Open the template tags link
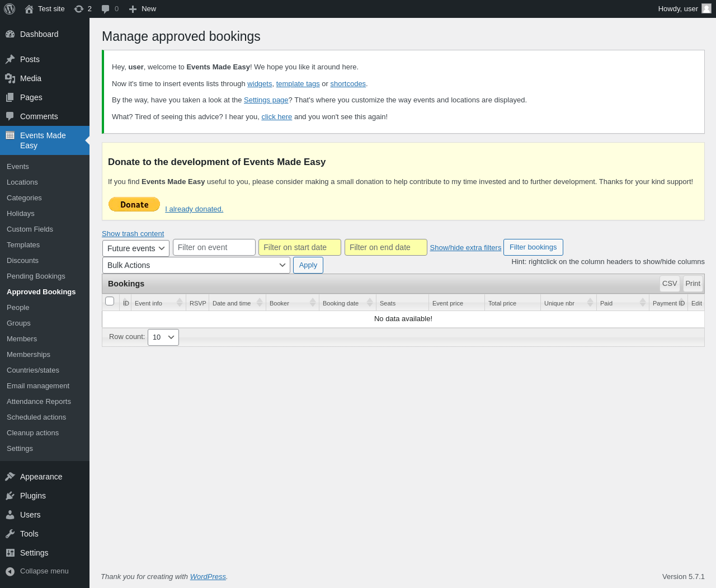The height and width of the screenshot is (588, 716). tap(298, 84)
